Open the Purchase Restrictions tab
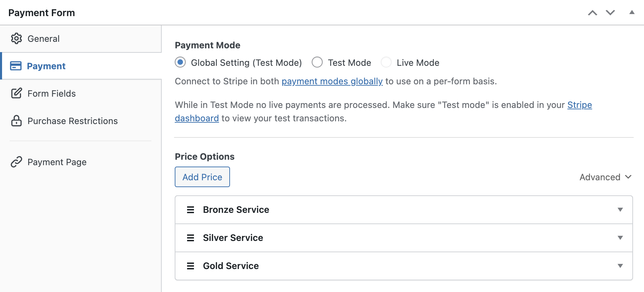644x292 pixels. [81, 121]
